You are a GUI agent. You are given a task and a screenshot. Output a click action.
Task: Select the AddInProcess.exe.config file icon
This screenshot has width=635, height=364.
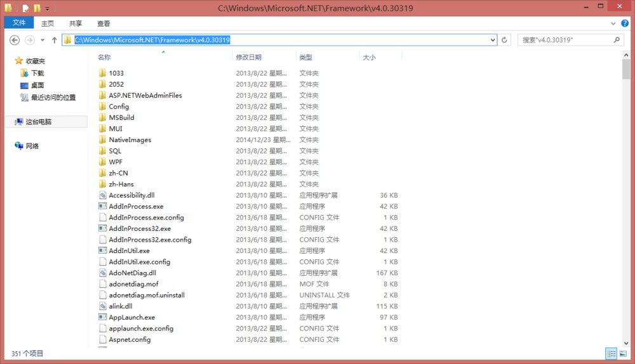click(103, 217)
